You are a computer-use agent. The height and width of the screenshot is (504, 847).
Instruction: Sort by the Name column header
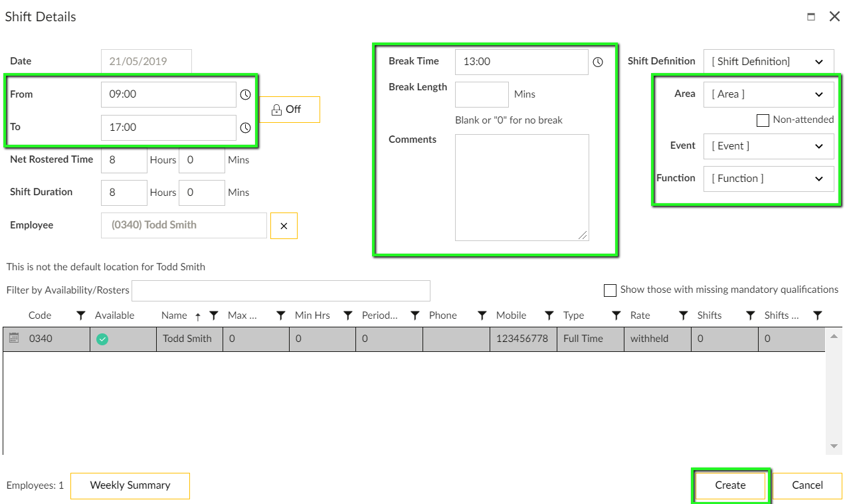click(174, 315)
